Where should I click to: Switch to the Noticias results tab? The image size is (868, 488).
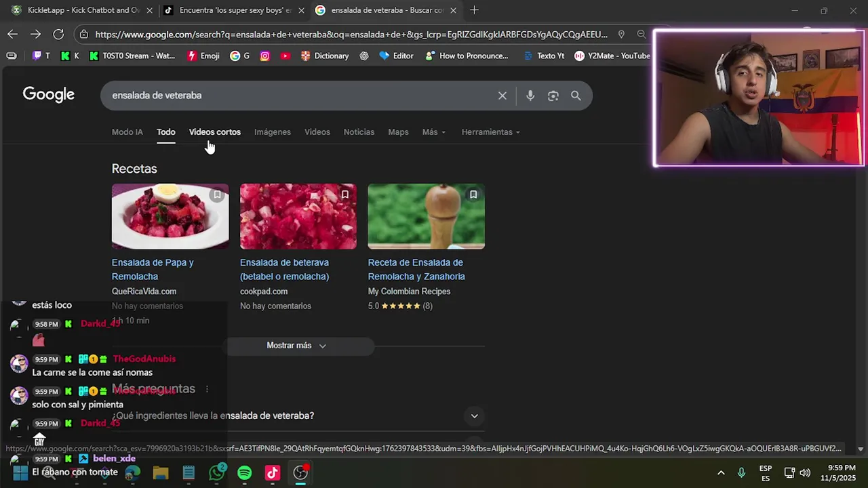tap(359, 132)
